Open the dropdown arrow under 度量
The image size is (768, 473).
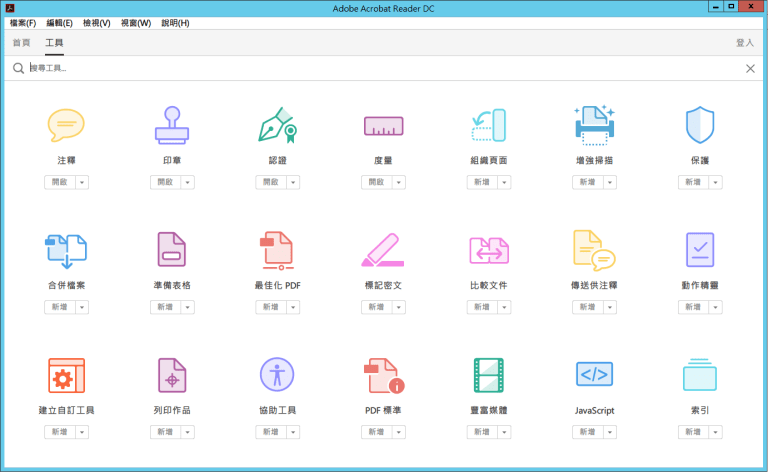coord(399,182)
